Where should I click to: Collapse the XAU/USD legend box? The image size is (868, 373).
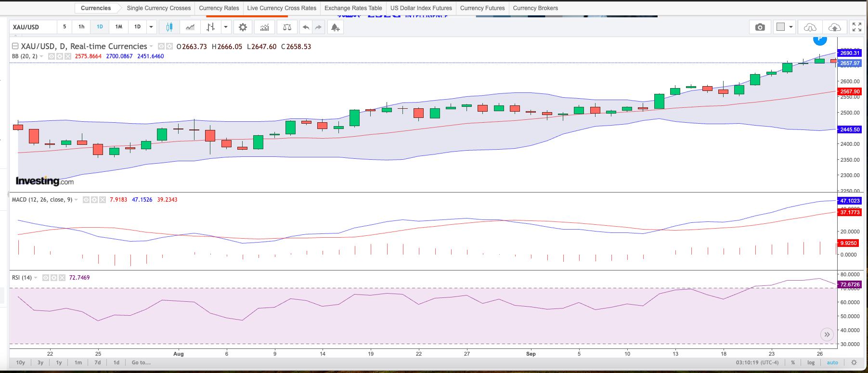pos(15,46)
